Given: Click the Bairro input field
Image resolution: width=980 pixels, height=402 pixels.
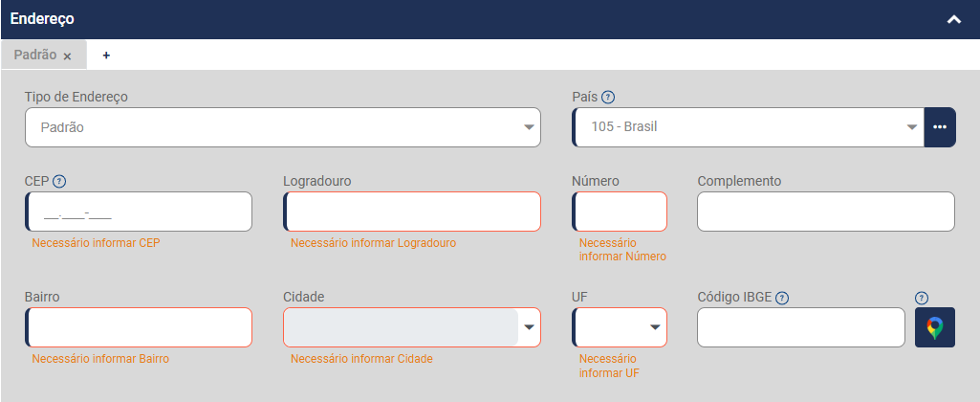Looking at the screenshot, I should click(140, 327).
